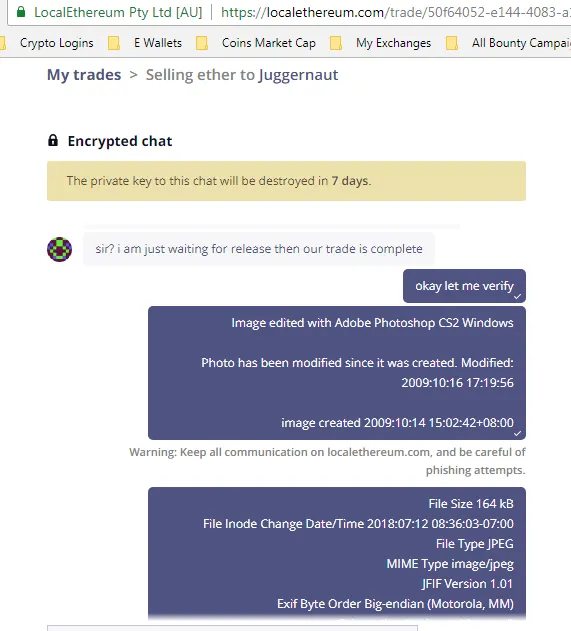
Task: Click the message 'sir? i am just waiting for release'
Action: tap(259, 249)
